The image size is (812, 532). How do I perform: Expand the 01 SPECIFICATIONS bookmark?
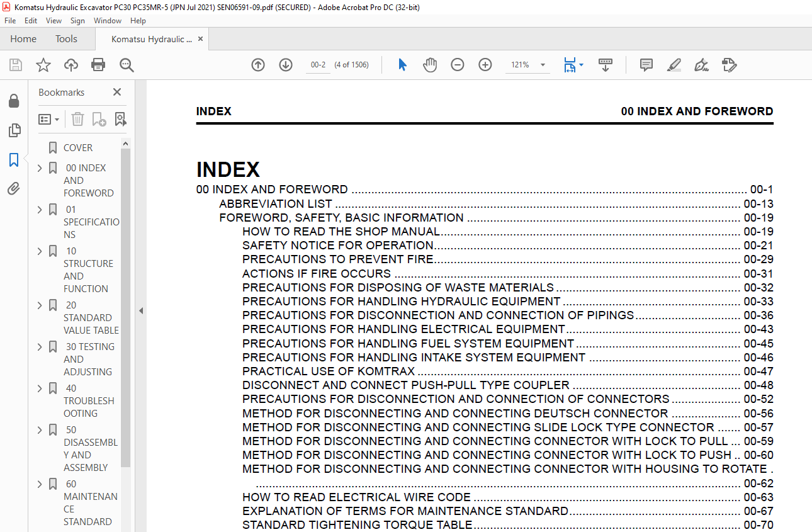click(x=40, y=210)
